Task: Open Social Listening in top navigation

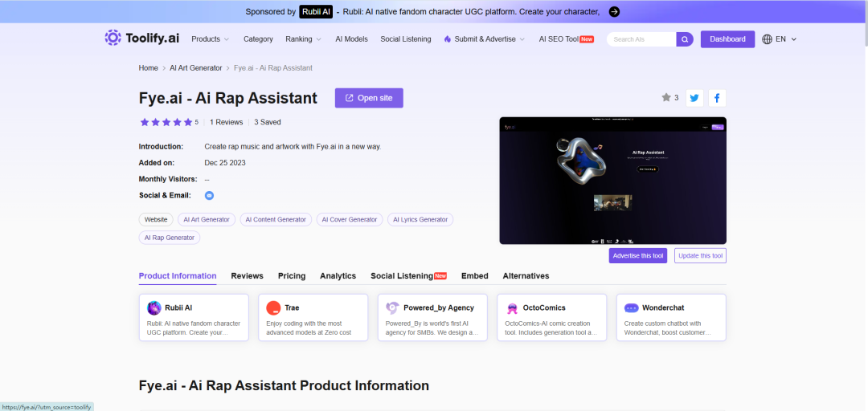Action: point(406,39)
